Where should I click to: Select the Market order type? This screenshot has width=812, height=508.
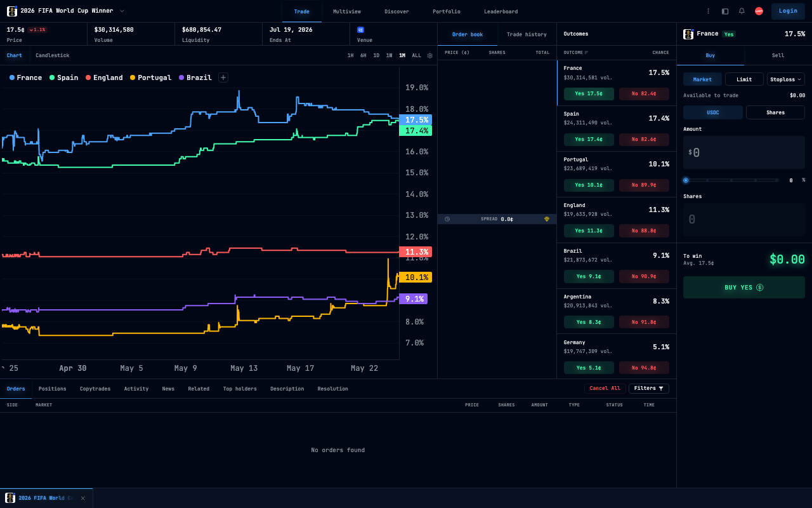tap(702, 79)
